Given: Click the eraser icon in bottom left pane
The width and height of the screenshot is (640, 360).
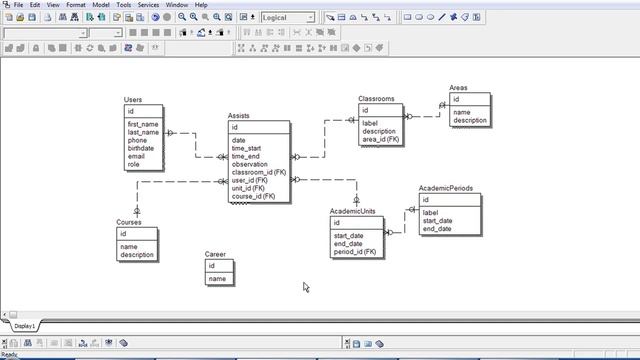Looking at the screenshot, I should [x=123, y=343].
